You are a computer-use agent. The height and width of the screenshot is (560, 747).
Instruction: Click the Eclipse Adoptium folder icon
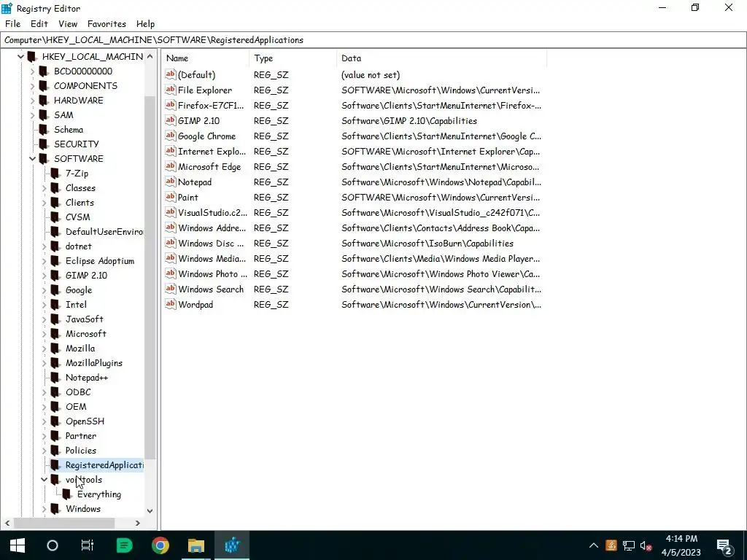click(x=55, y=261)
